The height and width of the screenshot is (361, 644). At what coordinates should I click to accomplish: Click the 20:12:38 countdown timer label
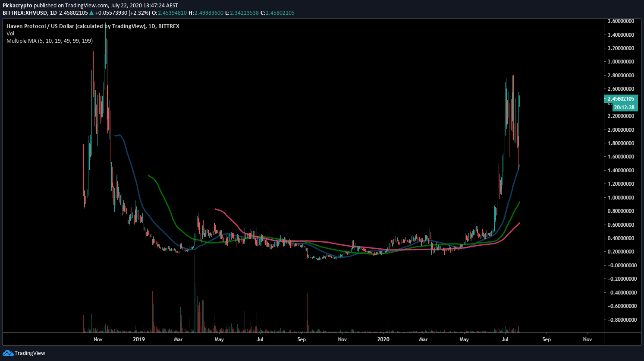(x=625, y=108)
